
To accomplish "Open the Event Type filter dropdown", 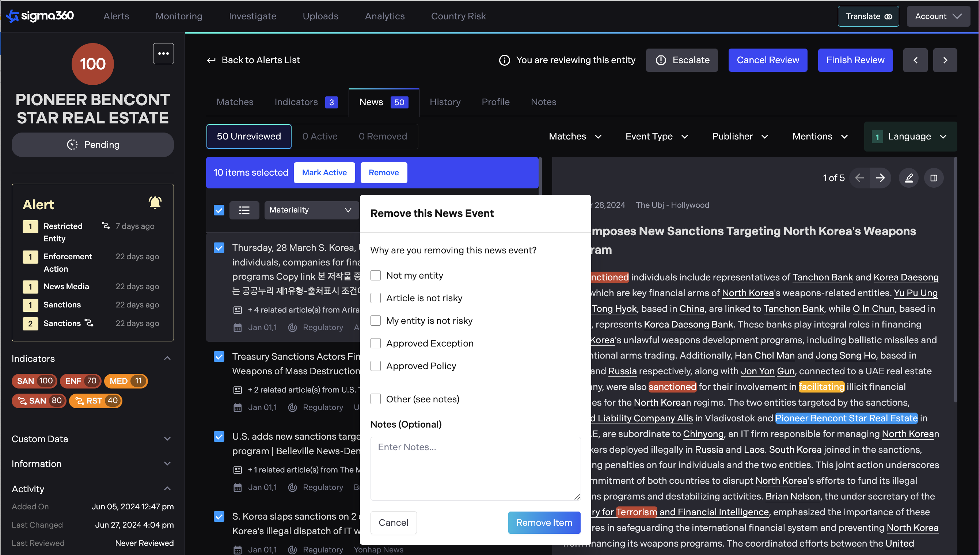I will 657,137.
